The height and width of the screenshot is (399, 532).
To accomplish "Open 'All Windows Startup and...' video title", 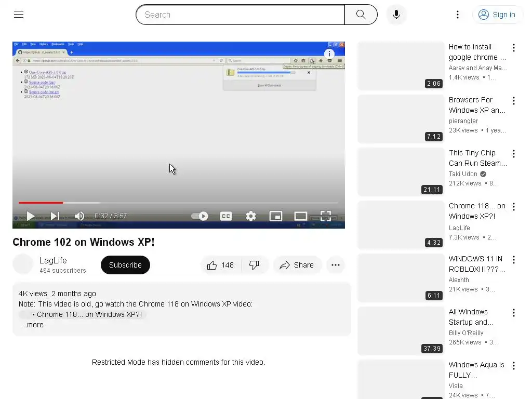I will point(471,317).
